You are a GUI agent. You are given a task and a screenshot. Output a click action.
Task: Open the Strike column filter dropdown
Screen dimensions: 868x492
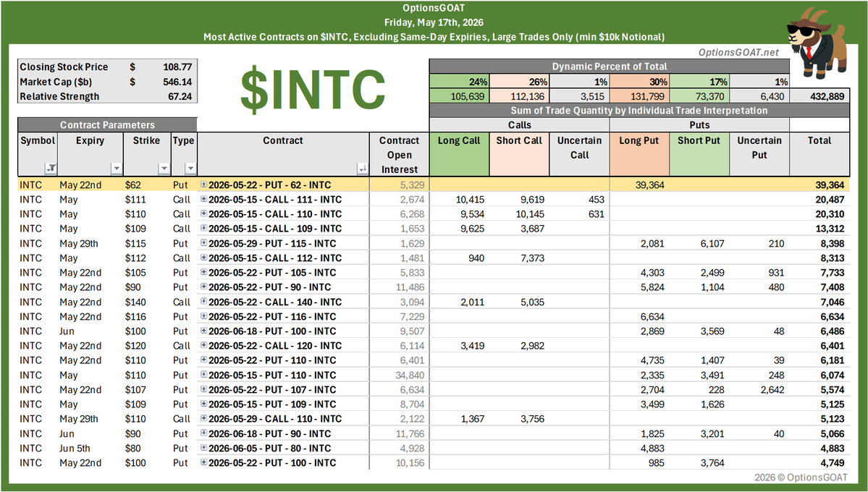(x=164, y=169)
